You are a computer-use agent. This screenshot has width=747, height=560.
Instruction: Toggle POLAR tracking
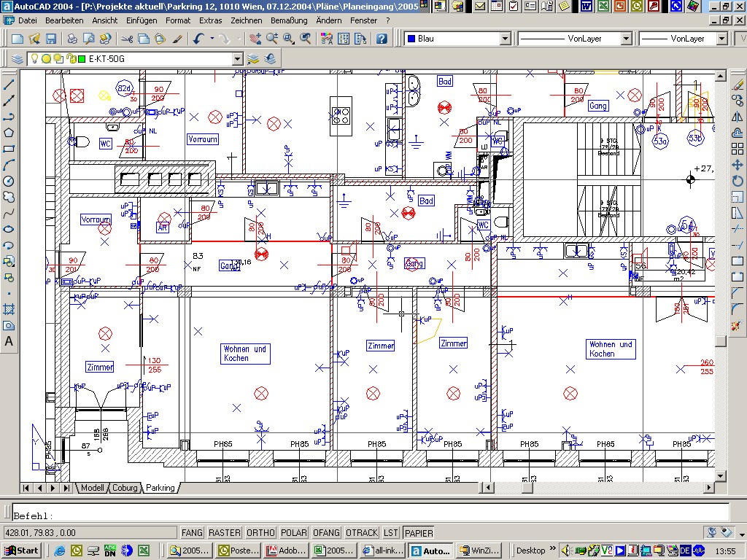point(294,533)
